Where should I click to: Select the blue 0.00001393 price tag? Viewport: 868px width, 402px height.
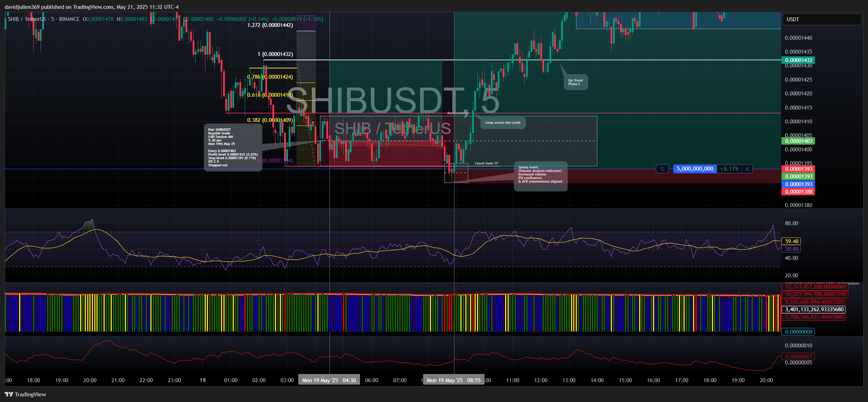[x=798, y=184]
